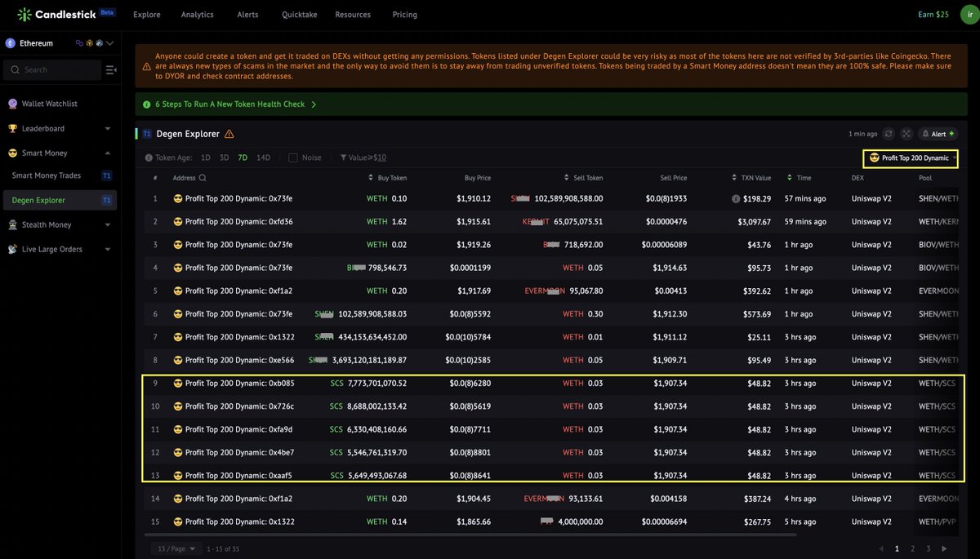This screenshot has height=559, width=980.
Task: Click the EVERMOON sell token in row 5
Action: pos(543,291)
